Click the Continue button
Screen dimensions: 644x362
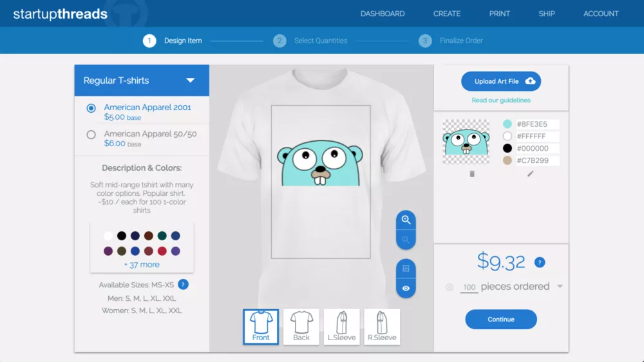(501, 319)
